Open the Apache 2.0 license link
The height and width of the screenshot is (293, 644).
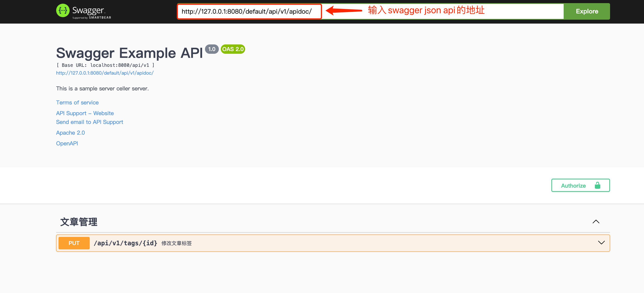tap(70, 133)
